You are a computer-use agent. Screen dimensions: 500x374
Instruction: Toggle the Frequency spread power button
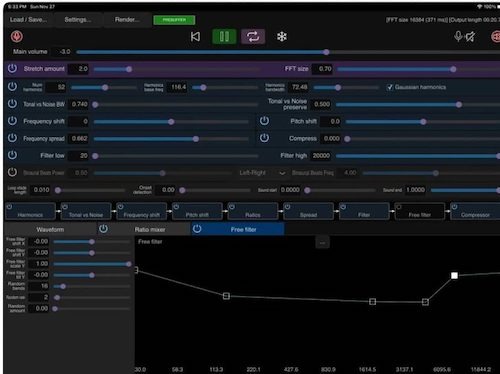[x=12, y=138]
